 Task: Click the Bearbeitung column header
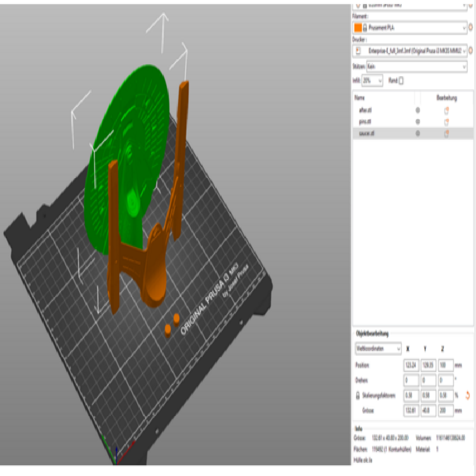coord(447,98)
